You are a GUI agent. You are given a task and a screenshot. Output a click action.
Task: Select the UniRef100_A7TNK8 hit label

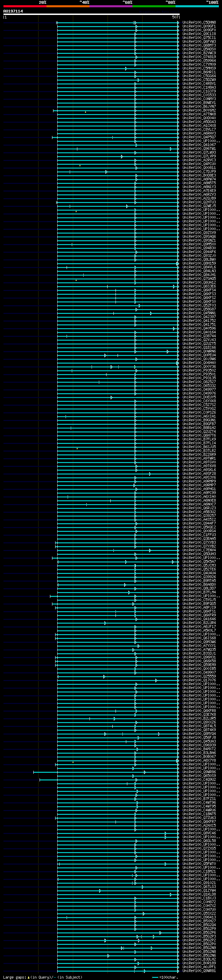199,114
